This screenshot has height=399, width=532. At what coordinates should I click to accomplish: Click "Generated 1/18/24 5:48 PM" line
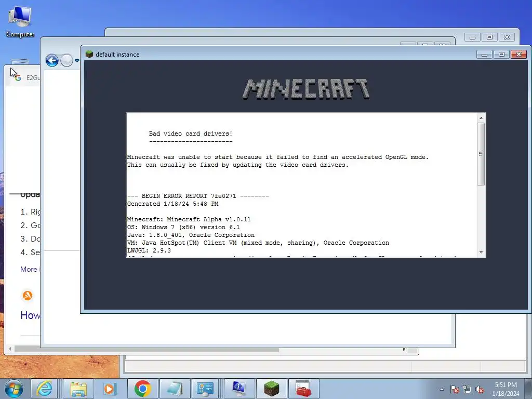(x=172, y=204)
